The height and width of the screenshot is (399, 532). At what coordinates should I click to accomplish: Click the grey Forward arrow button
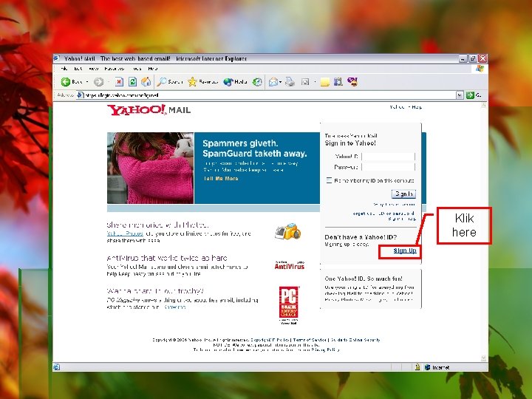[x=98, y=82]
